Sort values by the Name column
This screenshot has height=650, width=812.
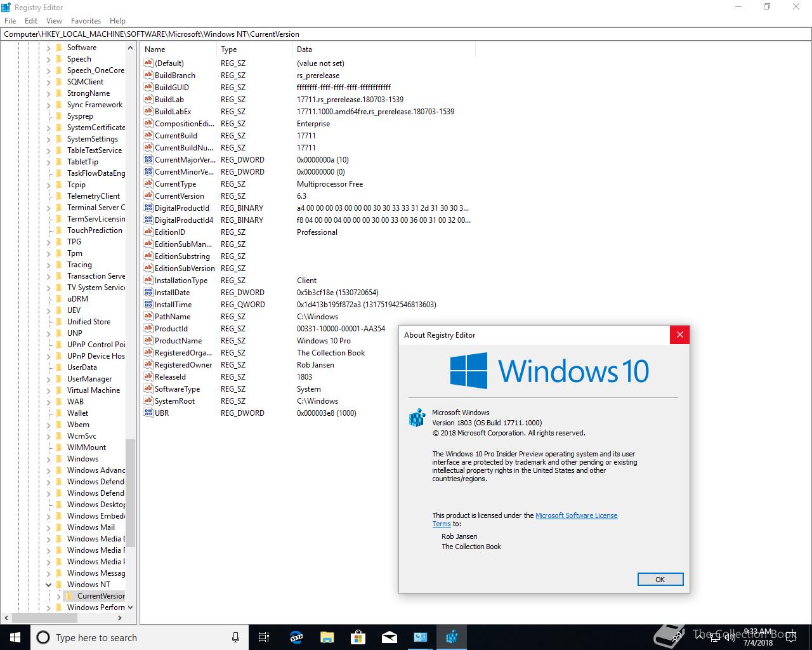[x=179, y=50]
